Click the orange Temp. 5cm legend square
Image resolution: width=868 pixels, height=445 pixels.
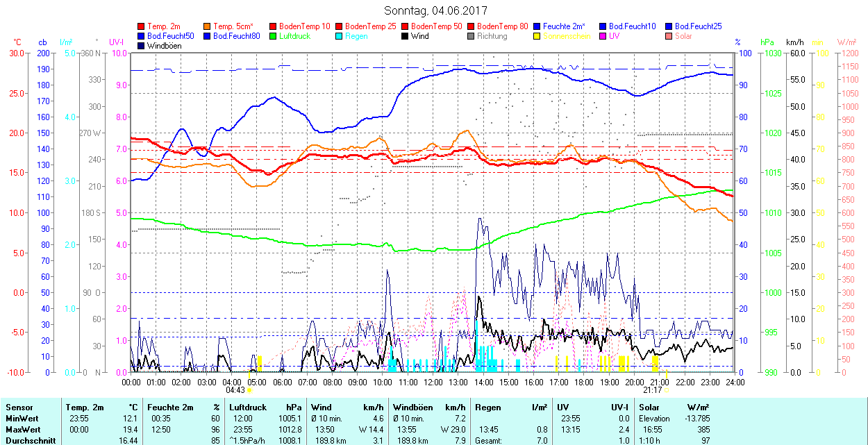208,26
